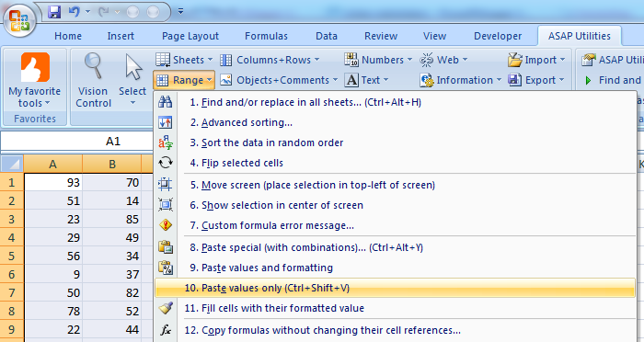644x342 pixels.
Task: Open My favorite tools thumbs-up icon
Action: 35,67
